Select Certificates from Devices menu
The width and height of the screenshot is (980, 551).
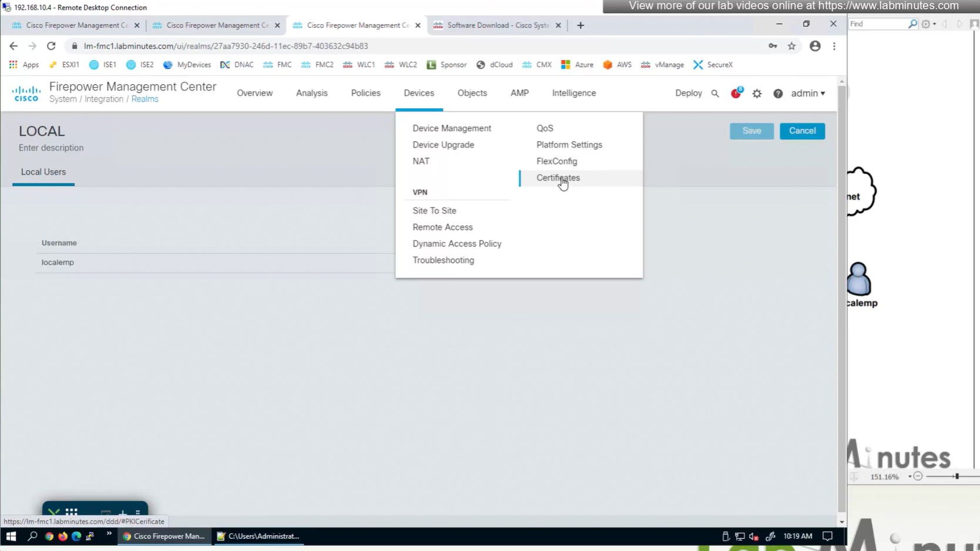[x=558, y=178]
